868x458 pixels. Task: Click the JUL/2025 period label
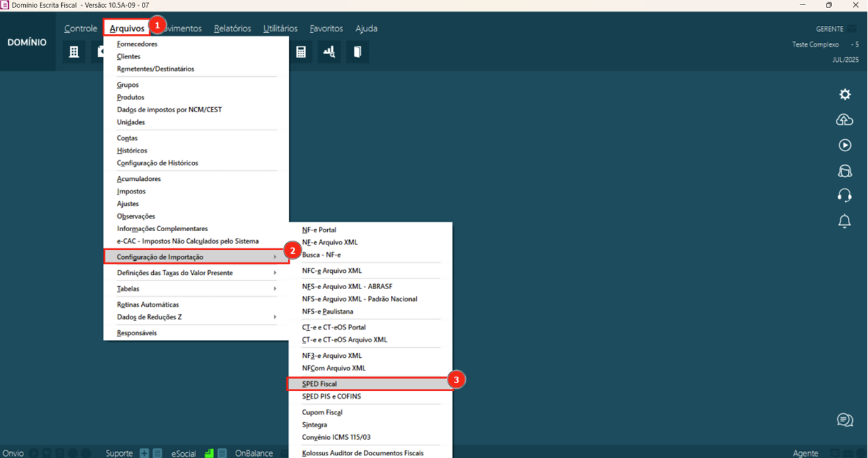845,60
